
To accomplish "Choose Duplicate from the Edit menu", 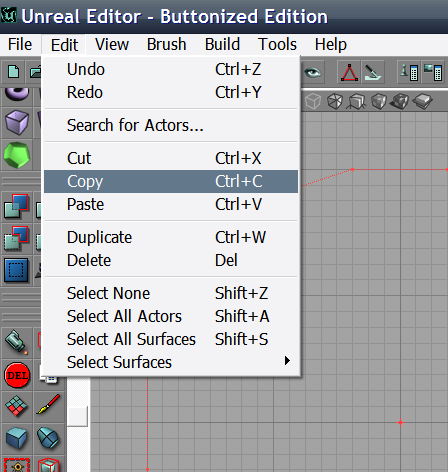I will pyautogui.click(x=171, y=237).
